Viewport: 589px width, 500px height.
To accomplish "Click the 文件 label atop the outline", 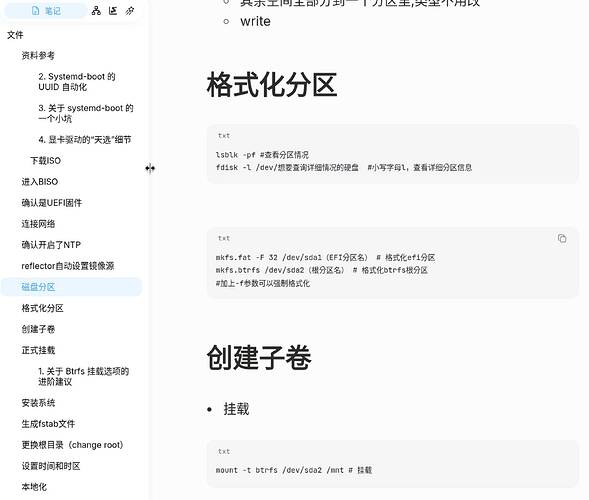I will [x=15, y=35].
